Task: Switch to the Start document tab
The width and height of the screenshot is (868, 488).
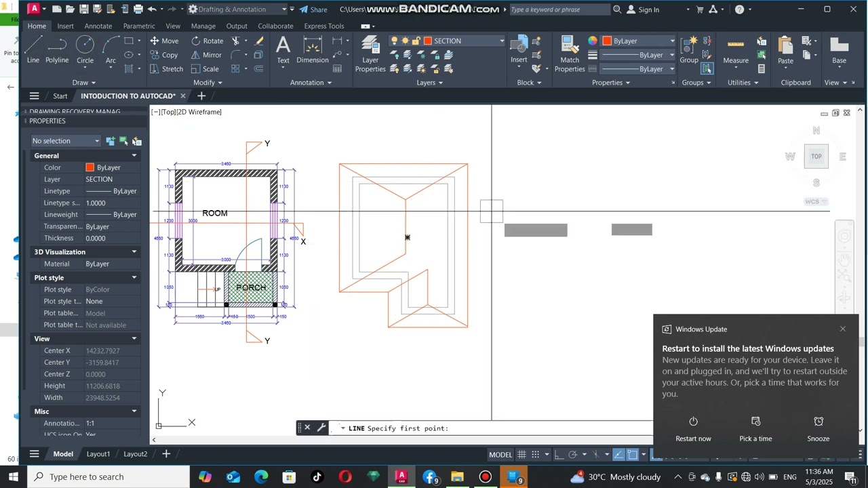Action: click(60, 96)
